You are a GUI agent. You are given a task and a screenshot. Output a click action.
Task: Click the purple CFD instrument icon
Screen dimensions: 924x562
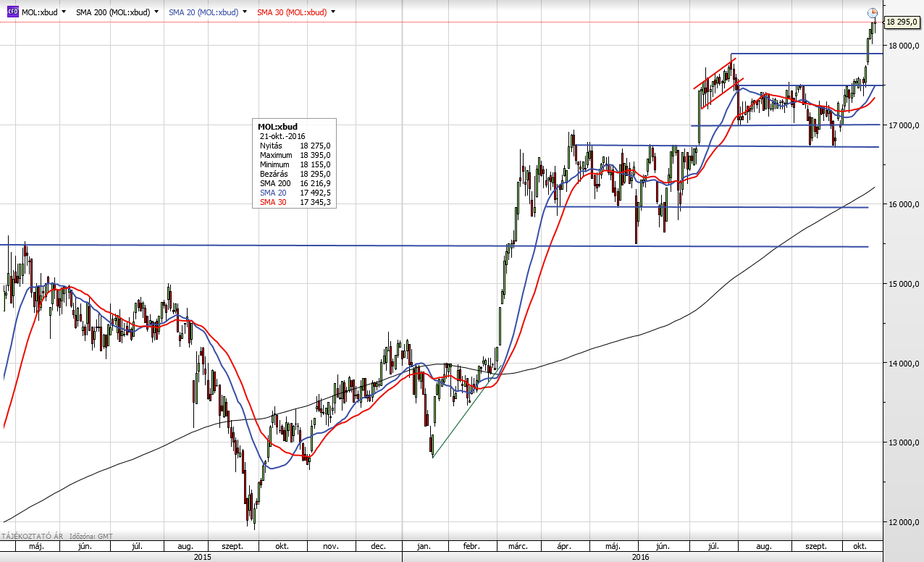coord(12,12)
